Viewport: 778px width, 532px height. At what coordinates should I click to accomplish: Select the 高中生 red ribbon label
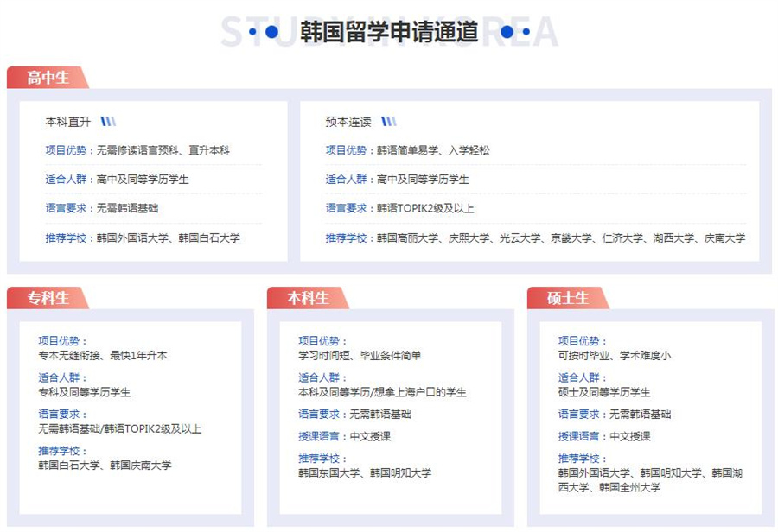(x=48, y=78)
